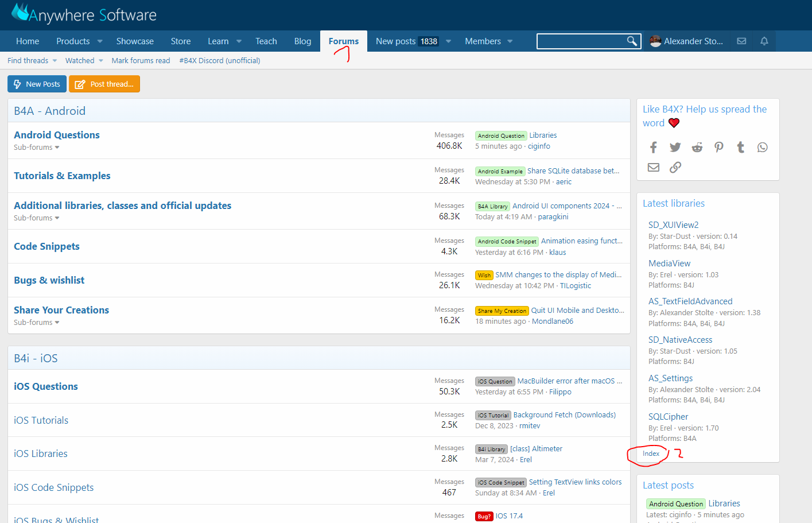Open the Latest libraries Index link
Viewport: 812px width, 523px height.
coord(651,454)
